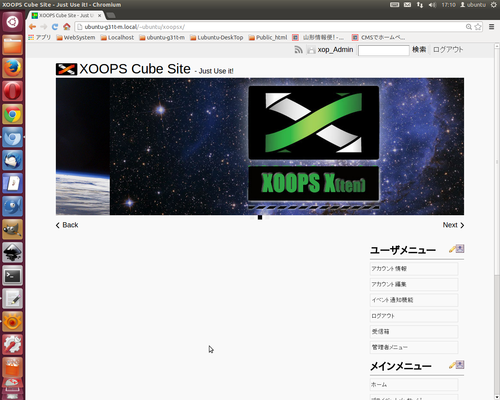Open System Settings wrench dock icon
500x400 pixels.
coord(13,344)
